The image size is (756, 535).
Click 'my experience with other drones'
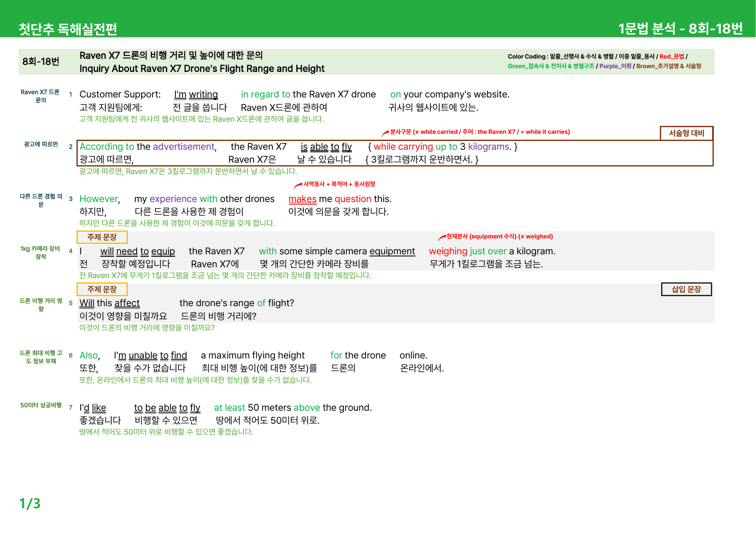click(x=204, y=199)
